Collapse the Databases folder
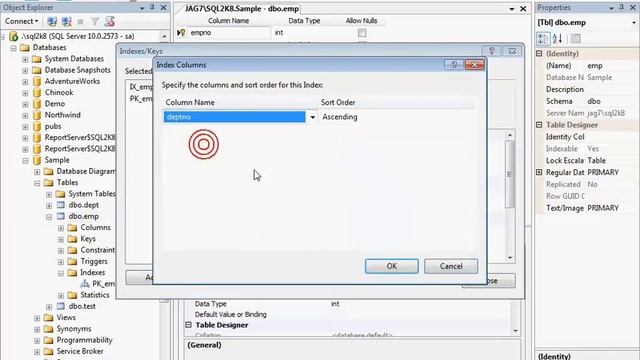The width and height of the screenshot is (640, 360). pos(13,48)
